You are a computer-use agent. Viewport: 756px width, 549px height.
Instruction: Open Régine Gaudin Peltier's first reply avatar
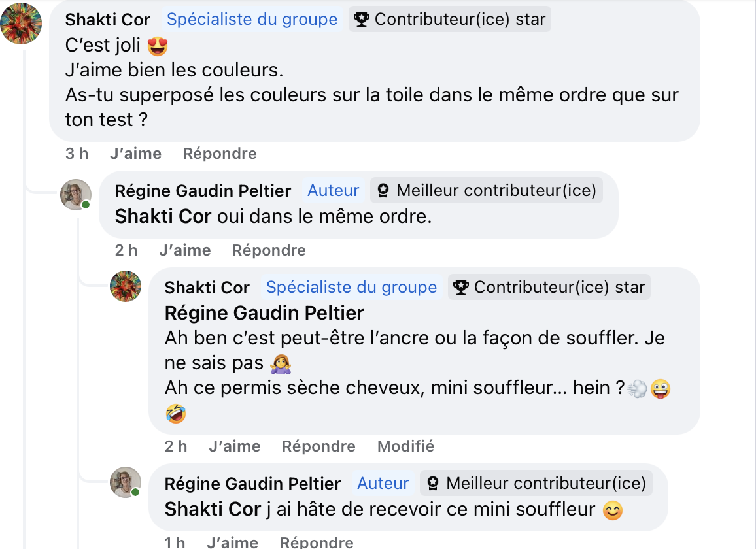point(76,195)
